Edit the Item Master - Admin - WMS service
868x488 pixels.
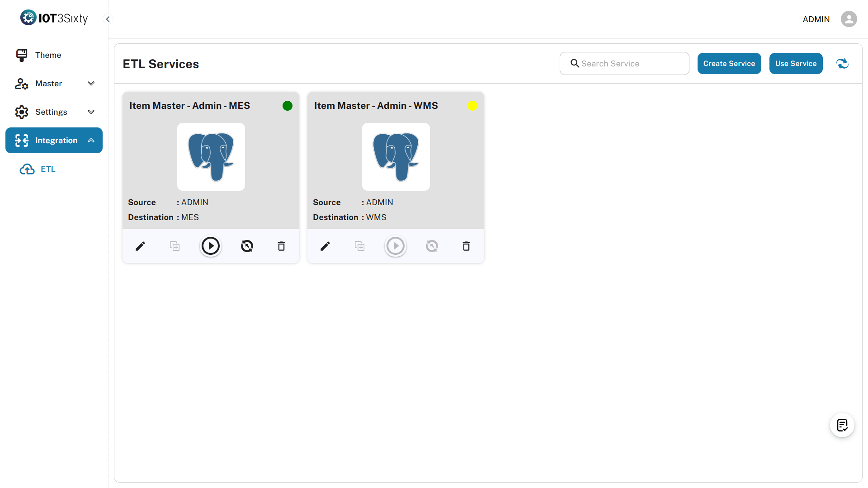click(x=325, y=246)
